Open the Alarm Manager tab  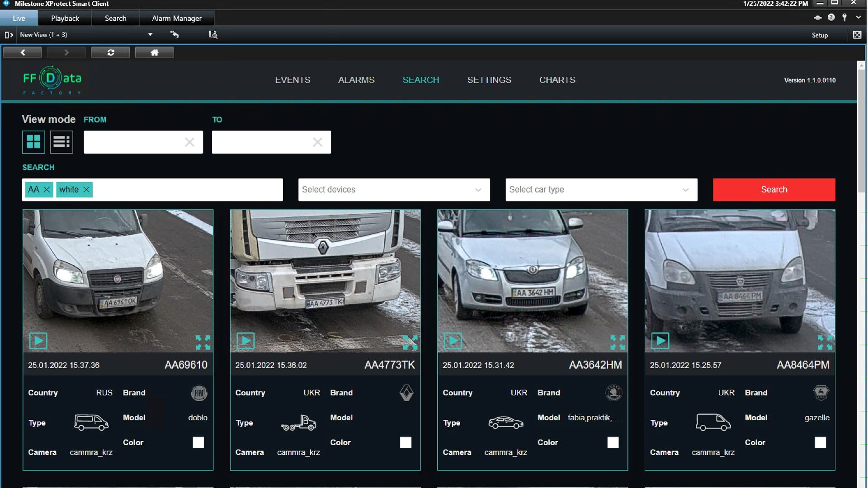pos(177,18)
